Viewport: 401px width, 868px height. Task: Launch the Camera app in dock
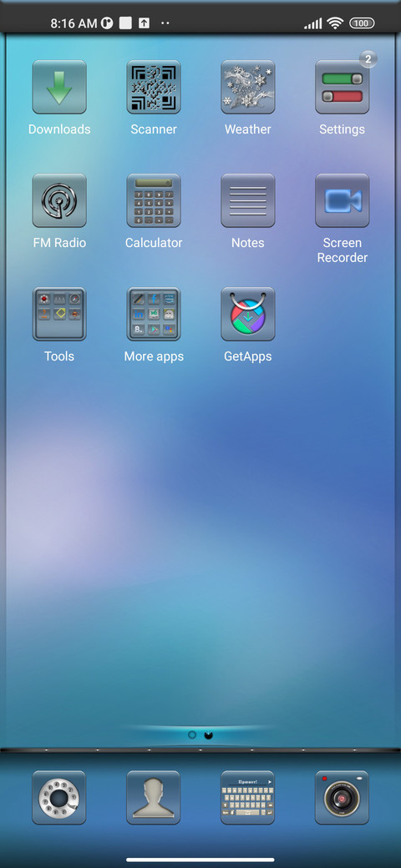click(x=343, y=798)
